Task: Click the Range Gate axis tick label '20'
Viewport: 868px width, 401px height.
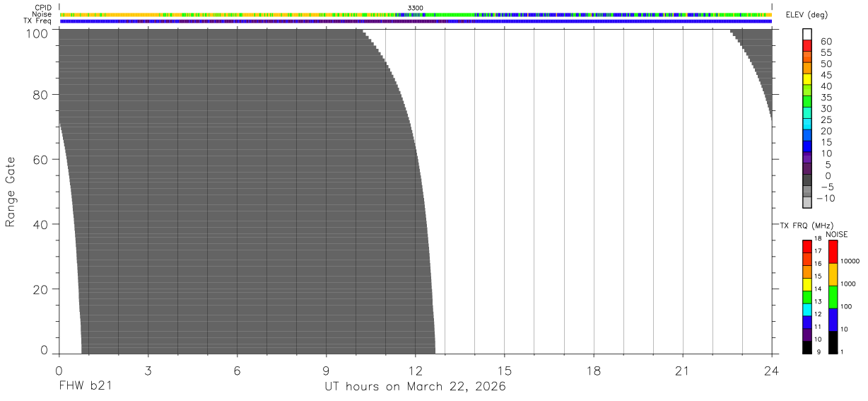Action: 41,289
